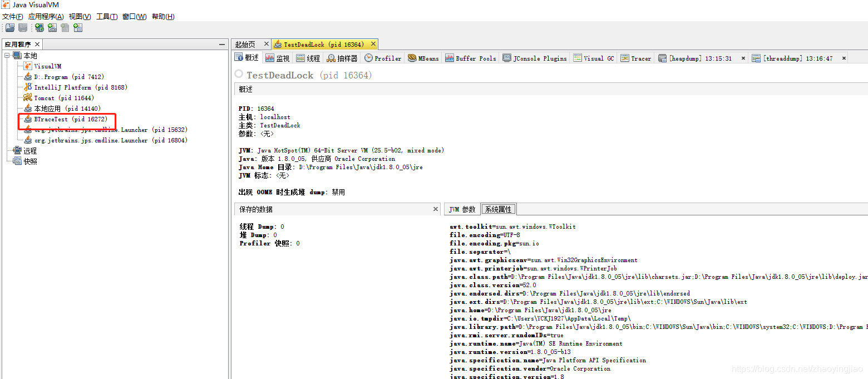Screen dimensions: 868x379
Task: Click the 出现 OOME 时生成堆 dump line
Action: tap(292, 192)
